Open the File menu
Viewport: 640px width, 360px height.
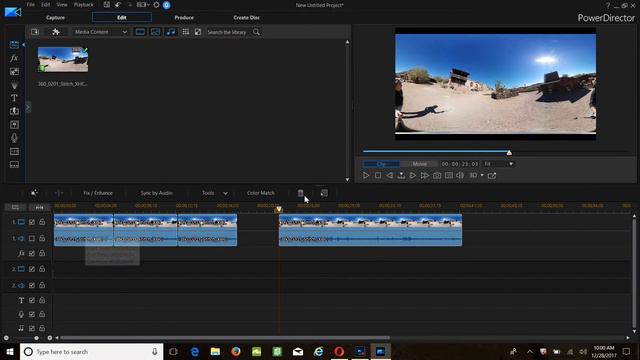click(x=31, y=5)
